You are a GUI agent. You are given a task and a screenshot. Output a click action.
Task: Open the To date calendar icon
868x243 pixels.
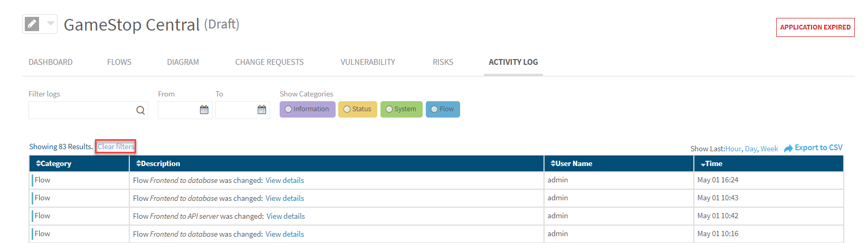tap(262, 110)
